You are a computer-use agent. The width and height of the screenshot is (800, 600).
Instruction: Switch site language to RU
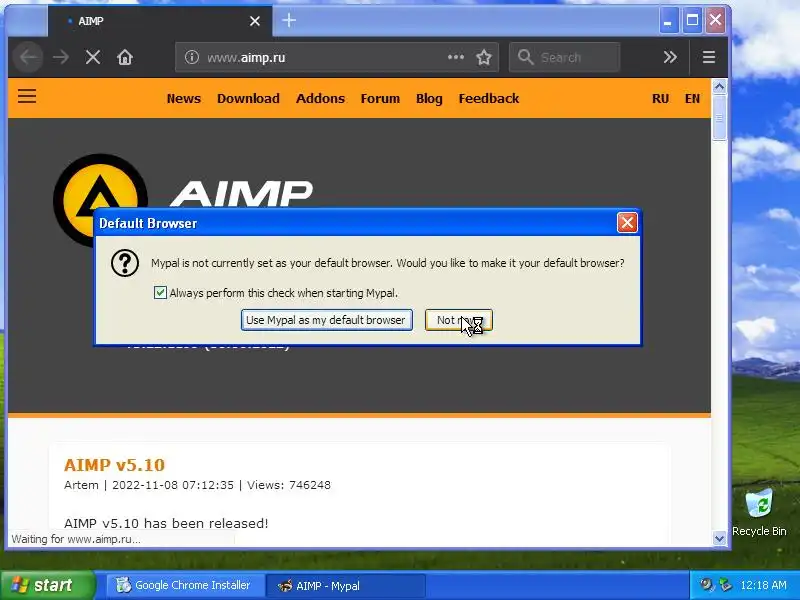coord(660,98)
